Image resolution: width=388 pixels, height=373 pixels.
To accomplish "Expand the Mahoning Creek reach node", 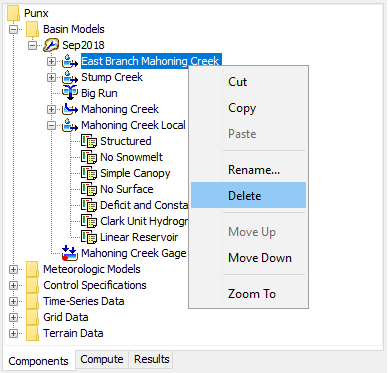I will (51, 109).
